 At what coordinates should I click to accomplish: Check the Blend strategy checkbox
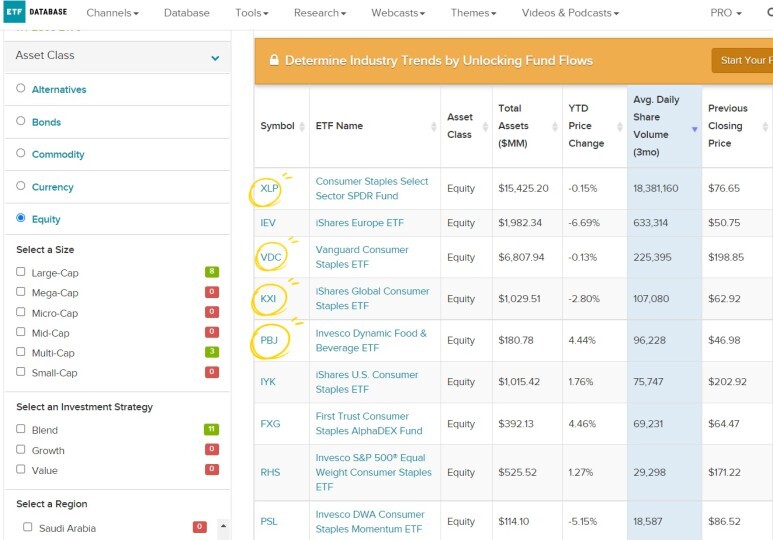21,429
